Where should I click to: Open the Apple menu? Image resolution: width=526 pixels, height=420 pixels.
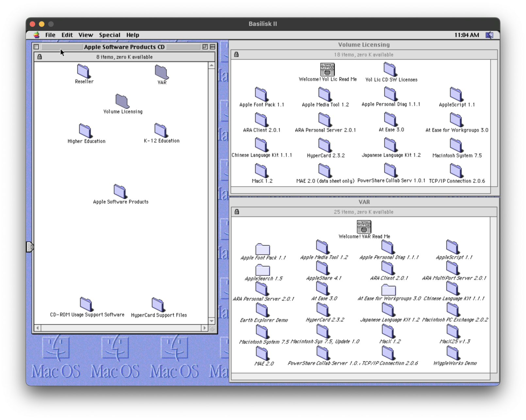[x=37, y=35]
